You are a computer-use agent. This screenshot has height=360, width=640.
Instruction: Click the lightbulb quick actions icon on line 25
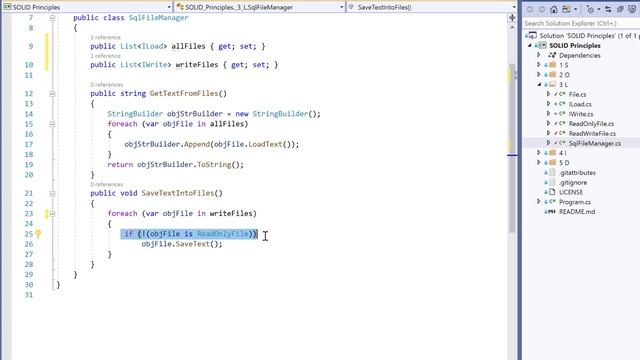point(38,234)
